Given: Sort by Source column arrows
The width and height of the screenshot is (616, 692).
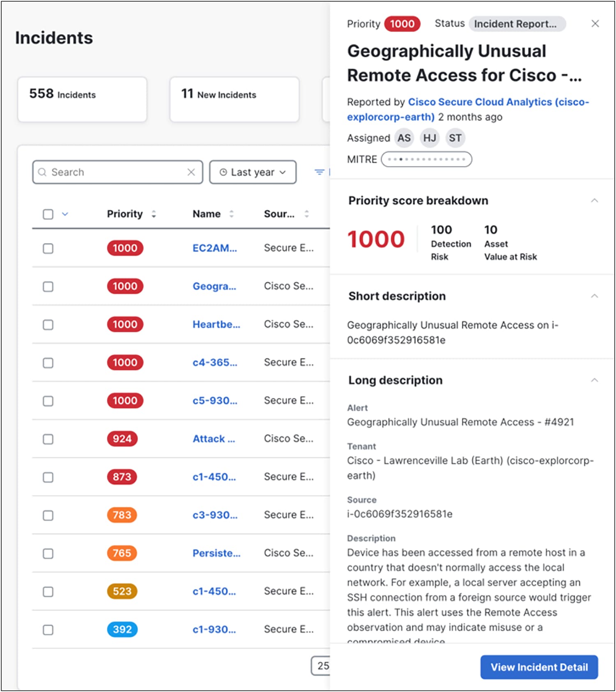Looking at the screenshot, I should tap(306, 214).
